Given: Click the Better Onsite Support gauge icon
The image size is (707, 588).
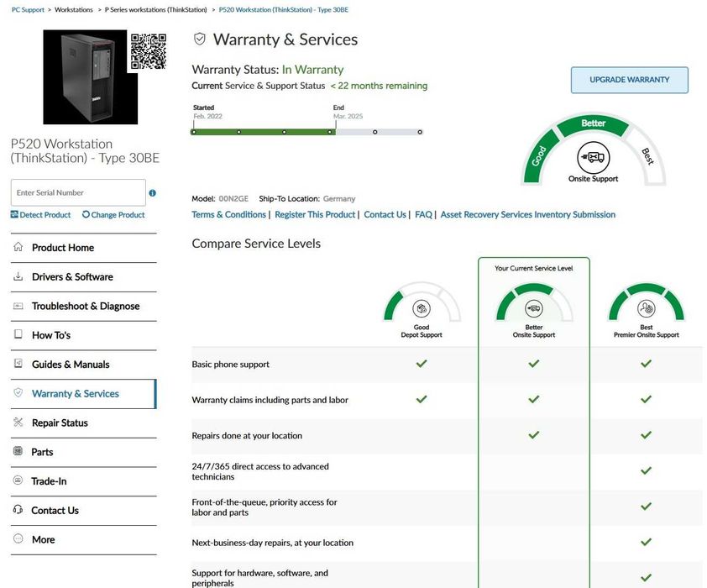Looking at the screenshot, I should [x=534, y=308].
